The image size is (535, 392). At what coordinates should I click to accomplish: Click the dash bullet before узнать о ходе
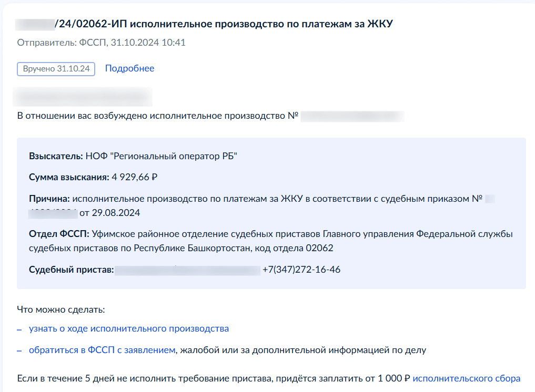19,329
